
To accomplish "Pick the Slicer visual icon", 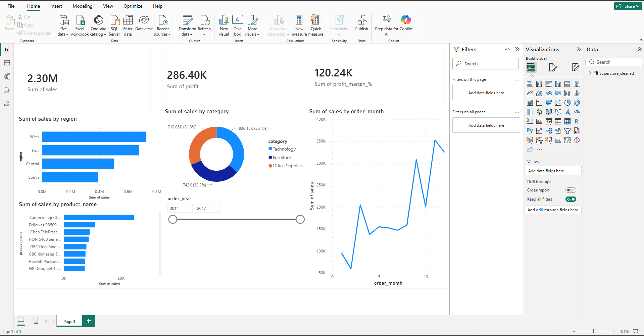I will click(x=549, y=121).
